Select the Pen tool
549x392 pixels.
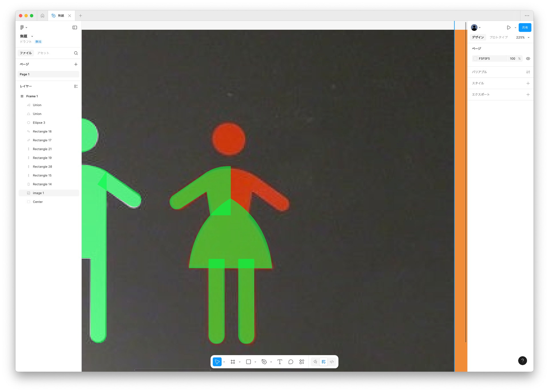(264, 362)
